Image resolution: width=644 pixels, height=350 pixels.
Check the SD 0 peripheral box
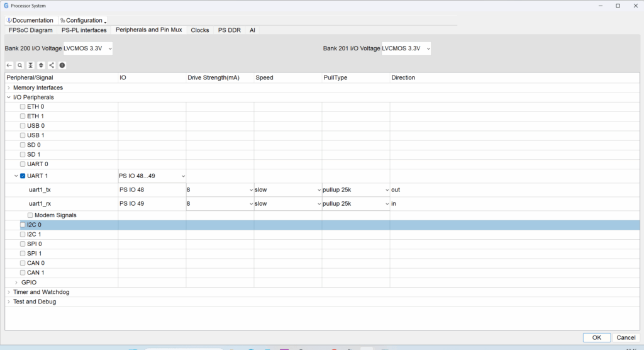click(23, 145)
